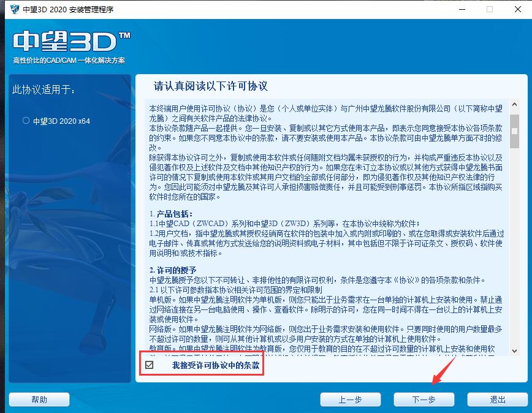Exit the installer using the 退出 button
The height and width of the screenshot is (413, 532).
coord(497,399)
